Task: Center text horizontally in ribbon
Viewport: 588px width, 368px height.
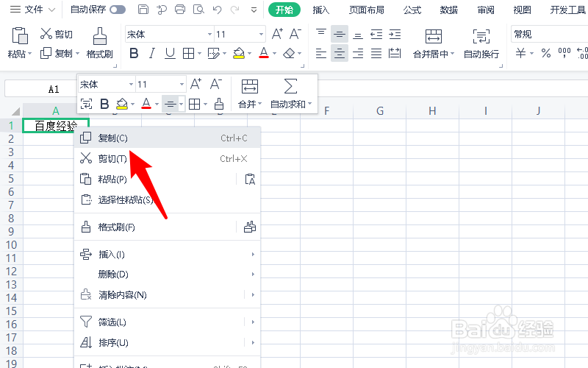Action: [x=340, y=53]
